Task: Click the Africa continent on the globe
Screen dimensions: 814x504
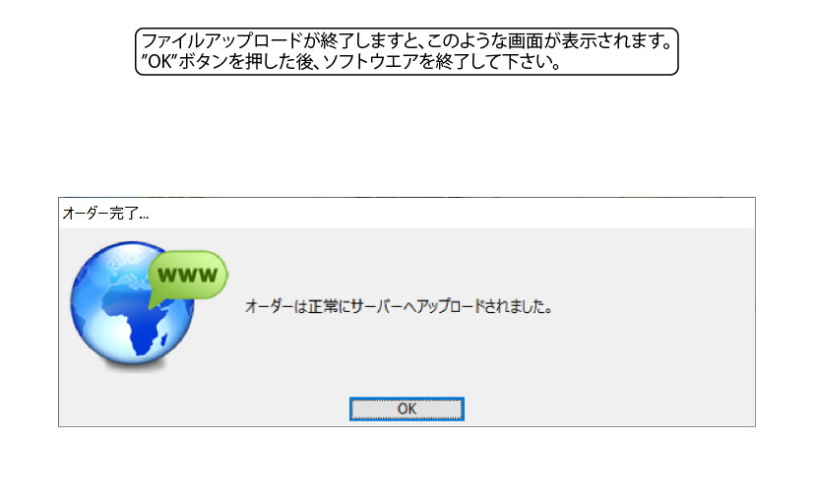Action: click(x=136, y=321)
